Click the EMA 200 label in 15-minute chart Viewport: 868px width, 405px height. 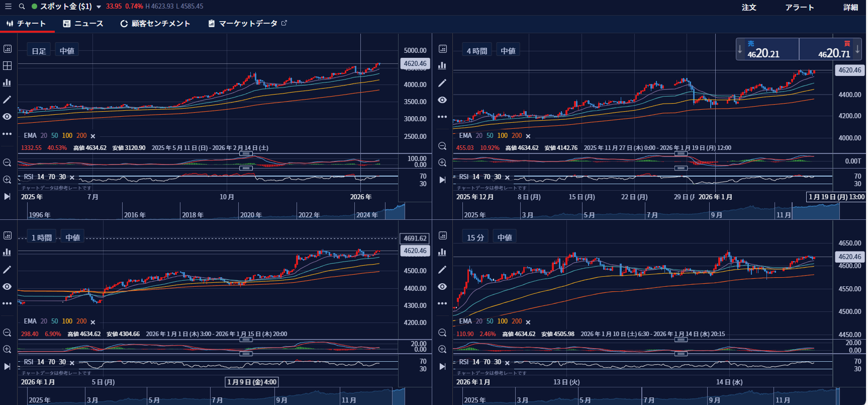(517, 321)
